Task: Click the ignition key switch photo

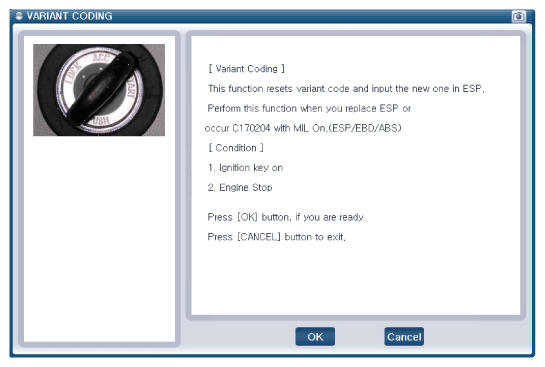Action: point(99,90)
